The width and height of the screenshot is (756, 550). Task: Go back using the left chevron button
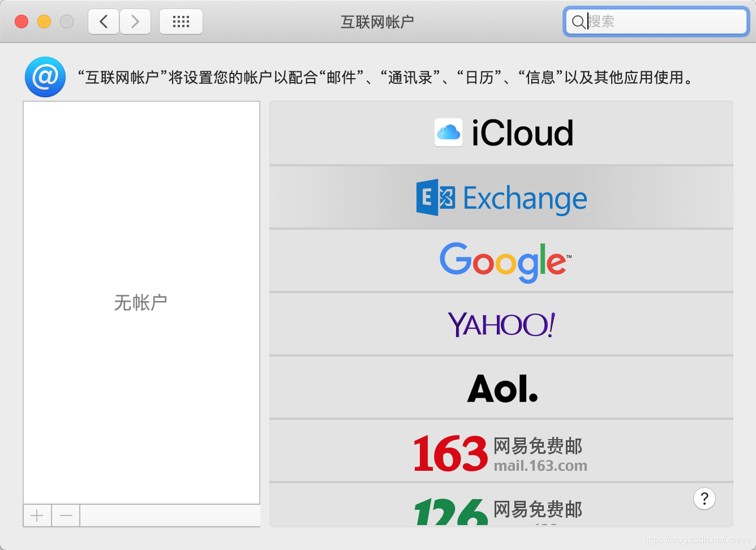coord(104,22)
